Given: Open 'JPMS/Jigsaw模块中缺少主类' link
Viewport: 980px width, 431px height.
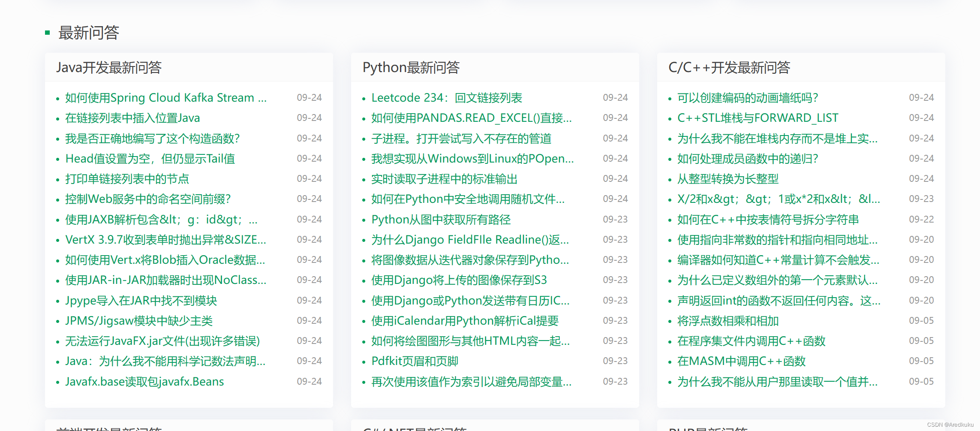Looking at the screenshot, I should pyautogui.click(x=139, y=321).
